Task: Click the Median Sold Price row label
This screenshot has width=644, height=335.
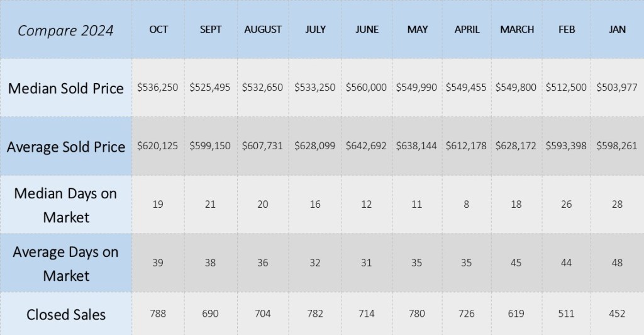Action: tap(65, 88)
